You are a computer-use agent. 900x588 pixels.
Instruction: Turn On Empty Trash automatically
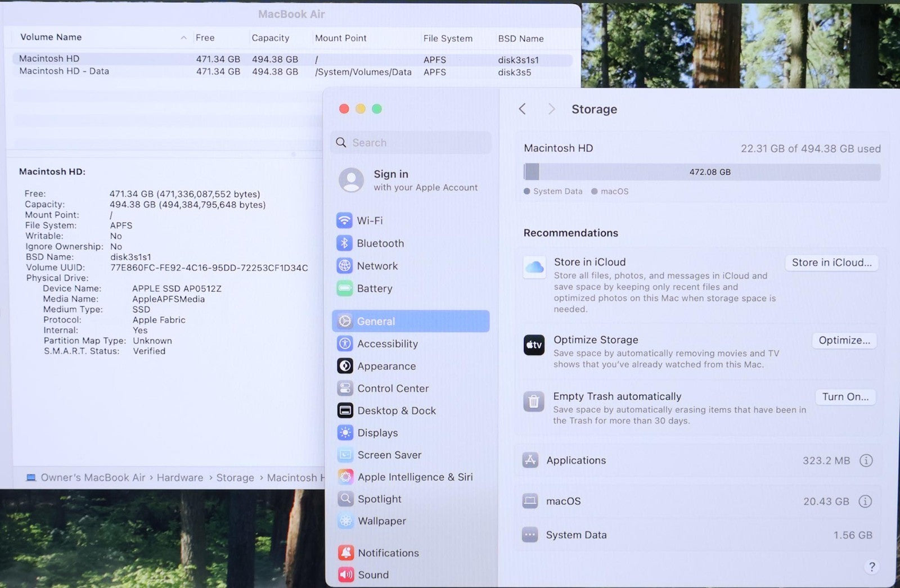845,397
